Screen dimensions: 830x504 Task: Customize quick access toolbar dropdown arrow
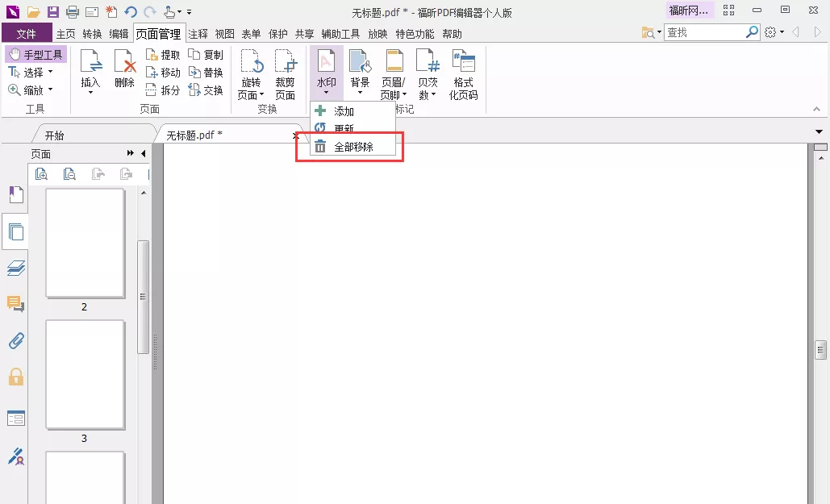pos(189,11)
